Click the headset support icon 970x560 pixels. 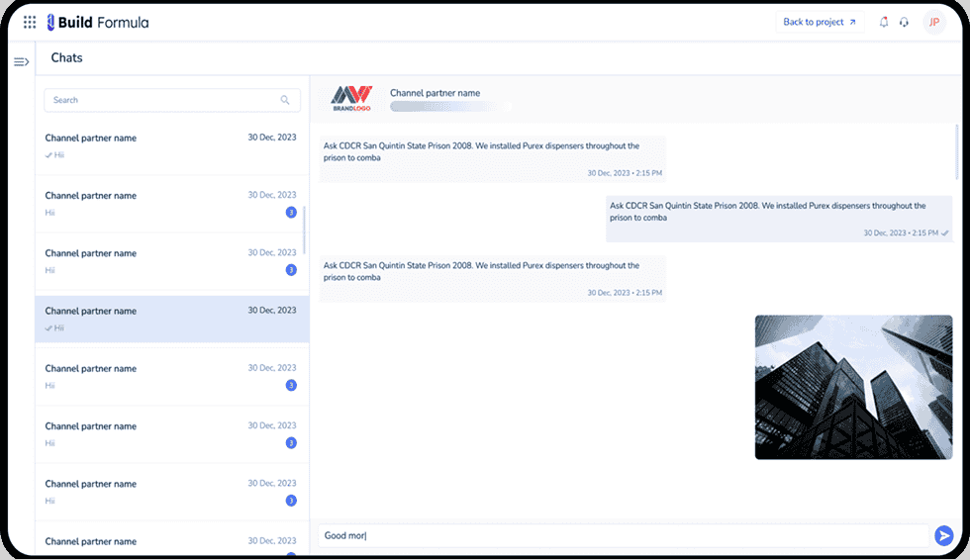click(x=904, y=22)
